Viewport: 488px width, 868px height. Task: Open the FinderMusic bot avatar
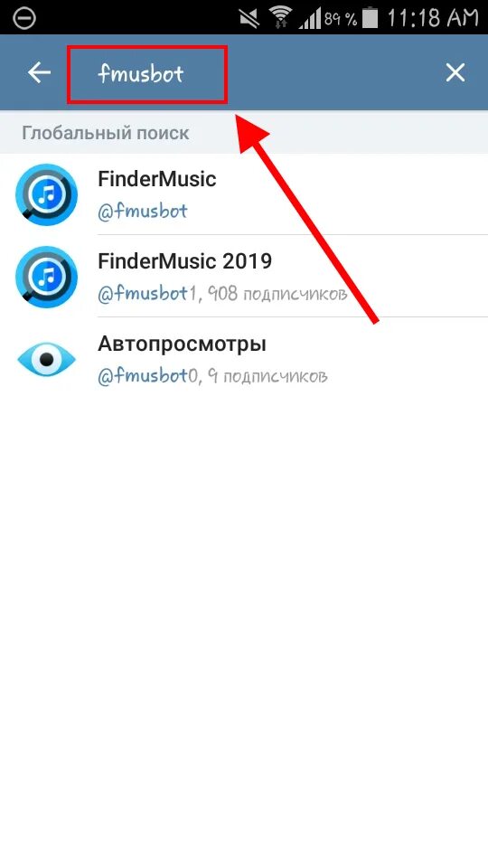click(x=46, y=194)
